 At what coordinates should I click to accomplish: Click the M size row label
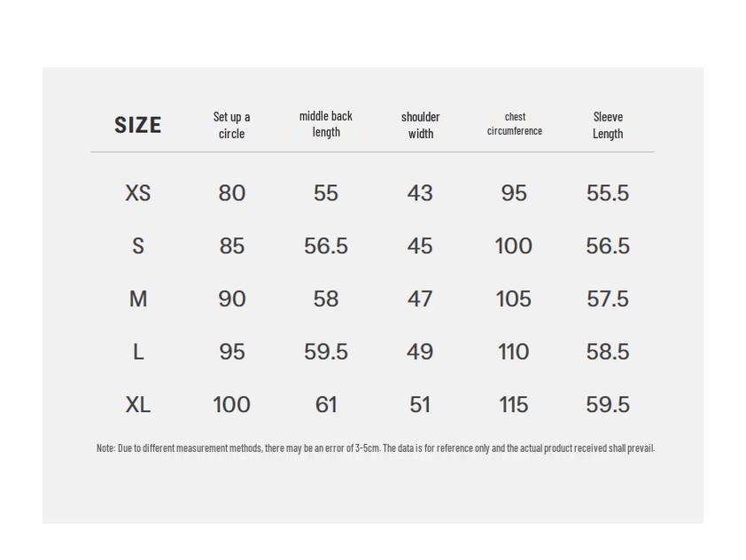pyautogui.click(x=137, y=299)
